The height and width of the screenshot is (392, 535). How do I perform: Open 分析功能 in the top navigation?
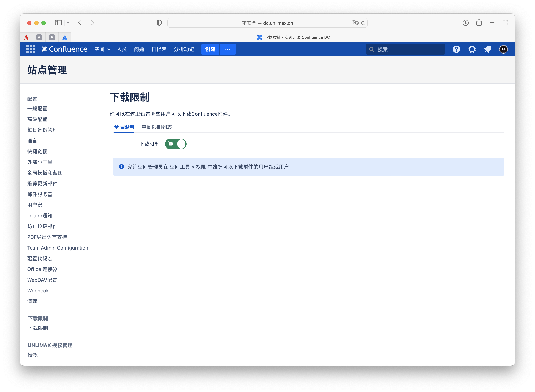pyautogui.click(x=184, y=49)
